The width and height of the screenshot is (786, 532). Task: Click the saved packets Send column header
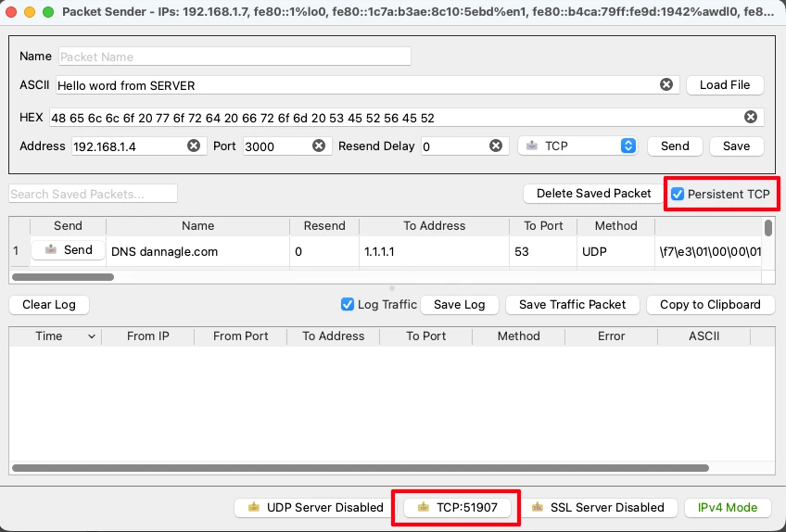point(69,225)
